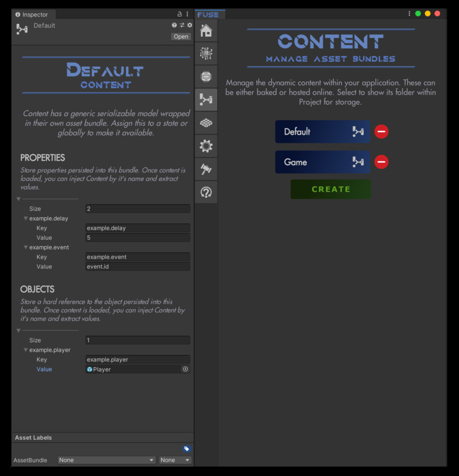Viewport: 459px width, 476px height.
Task: Open the circuit board sidebar page
Action: [x=206, y=54]
